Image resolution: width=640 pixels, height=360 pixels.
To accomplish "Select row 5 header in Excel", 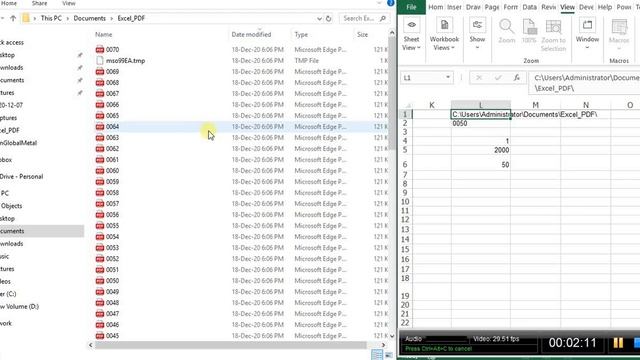I will (x=404, y=150).
